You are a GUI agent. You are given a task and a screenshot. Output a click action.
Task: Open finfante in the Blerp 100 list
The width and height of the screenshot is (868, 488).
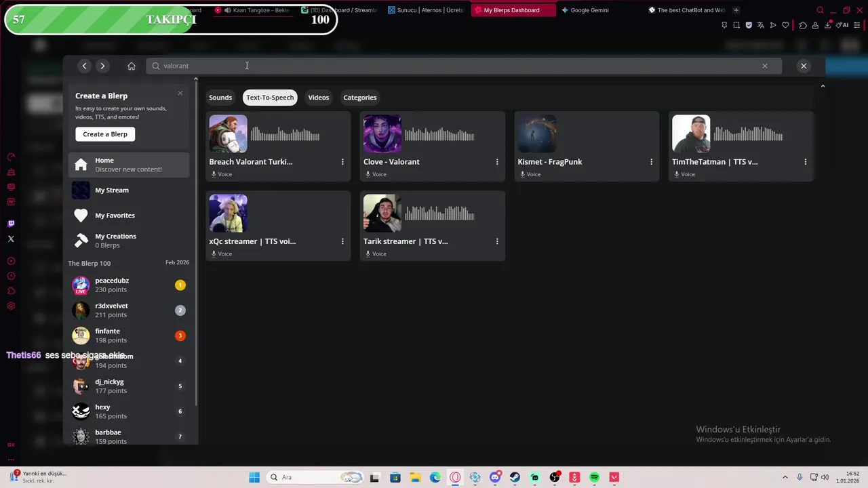[x=129, y=335]
